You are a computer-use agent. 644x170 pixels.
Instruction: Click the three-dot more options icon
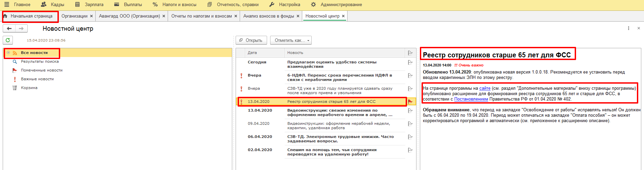tap(628, 28)
